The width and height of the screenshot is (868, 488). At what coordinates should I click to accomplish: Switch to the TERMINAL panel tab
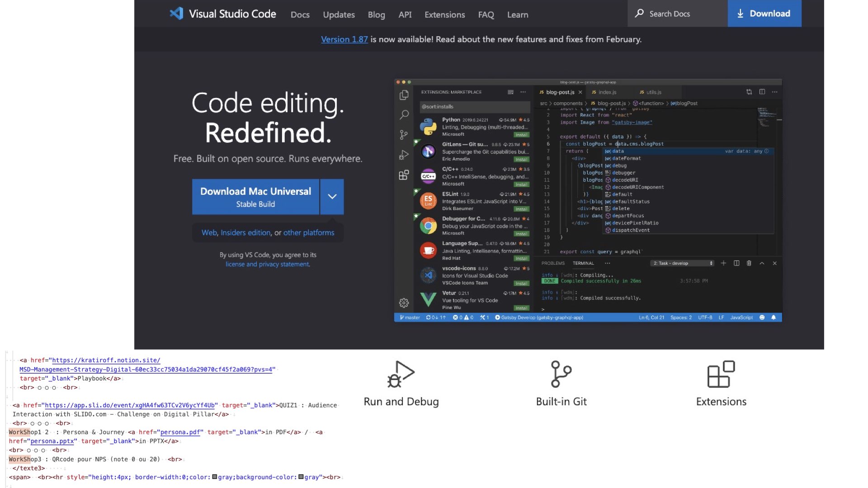(583, 263)
